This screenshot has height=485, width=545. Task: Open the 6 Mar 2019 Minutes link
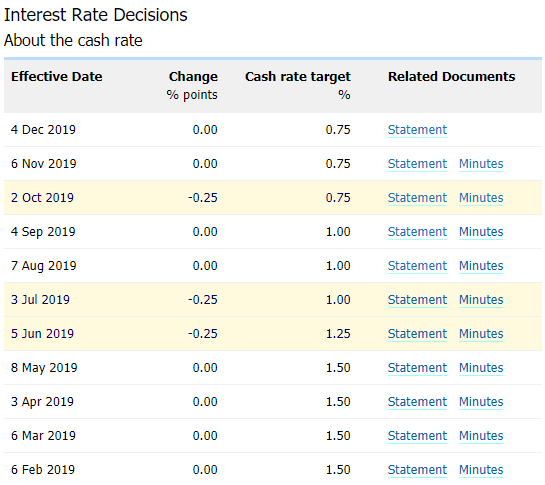481,436
